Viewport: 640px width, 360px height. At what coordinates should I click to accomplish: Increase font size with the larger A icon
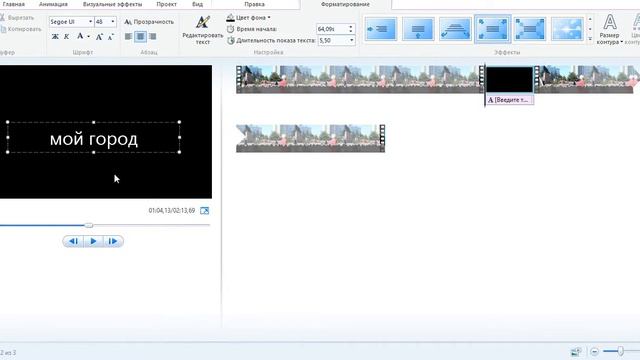click(99, 37)
